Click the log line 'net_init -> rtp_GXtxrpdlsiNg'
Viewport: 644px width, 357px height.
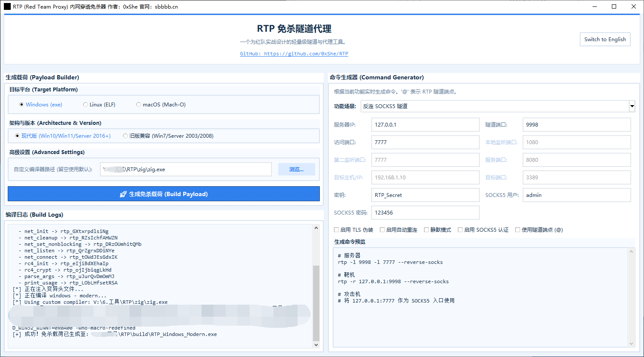coord(63,231)
